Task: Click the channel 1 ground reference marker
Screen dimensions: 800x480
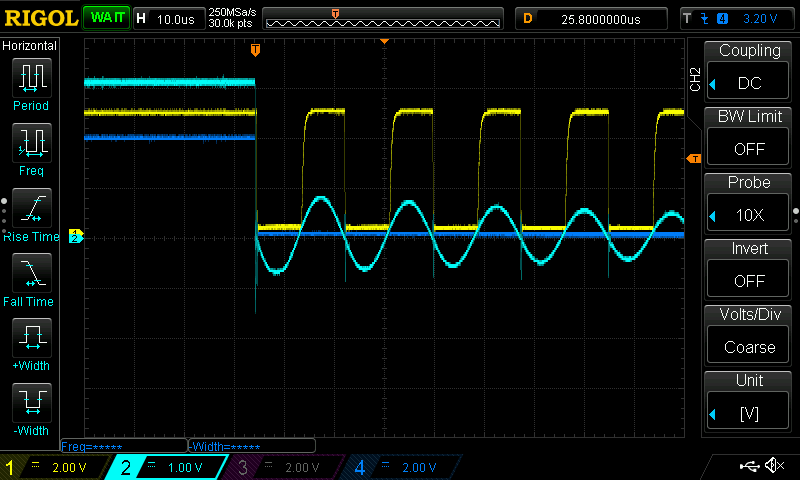Action: tap(74, 233)
